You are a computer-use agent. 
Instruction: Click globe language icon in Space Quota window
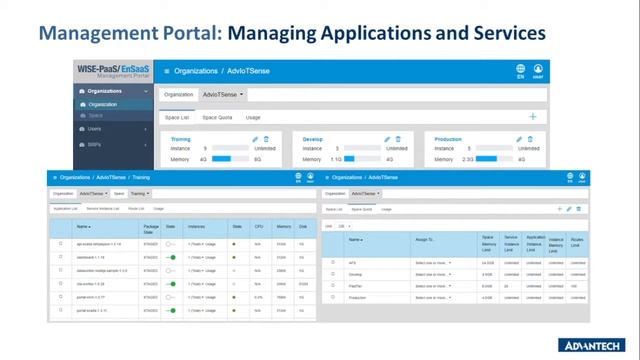[570, 178]
